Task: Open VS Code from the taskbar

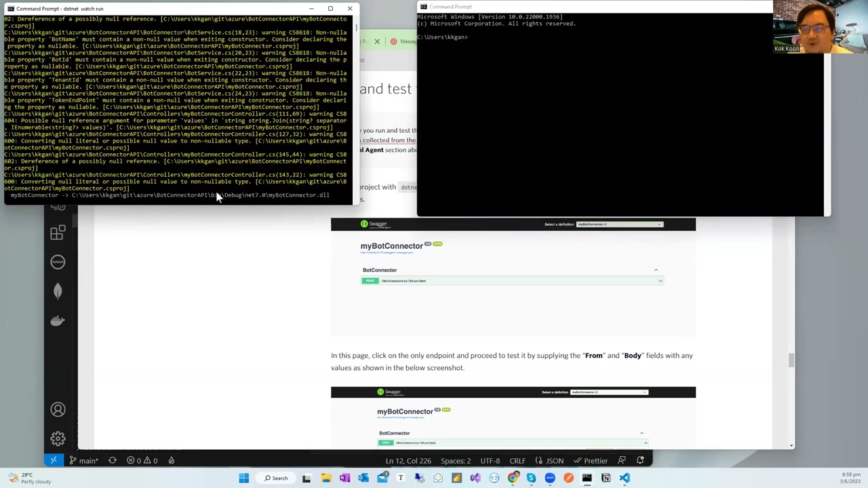Action: (x=625, y=478)
